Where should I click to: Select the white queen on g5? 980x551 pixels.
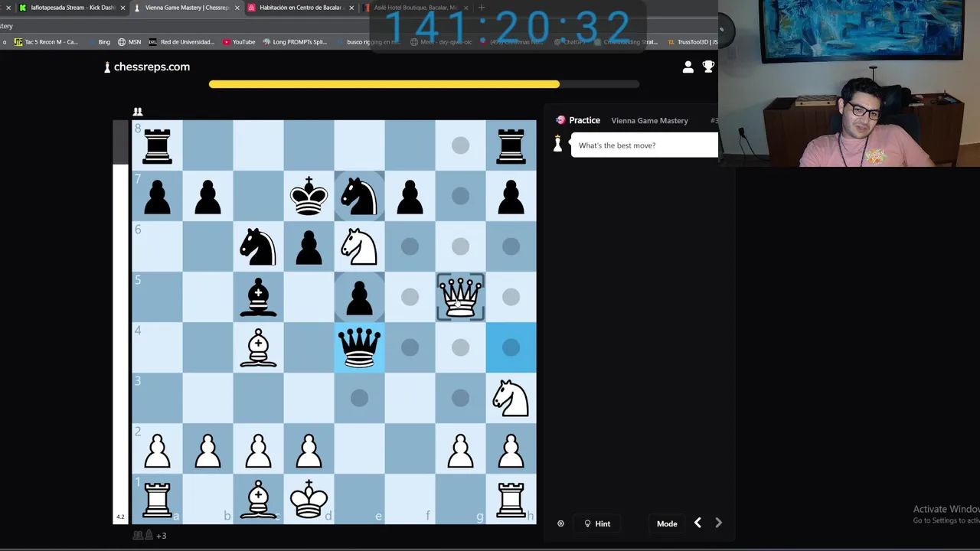460,297
